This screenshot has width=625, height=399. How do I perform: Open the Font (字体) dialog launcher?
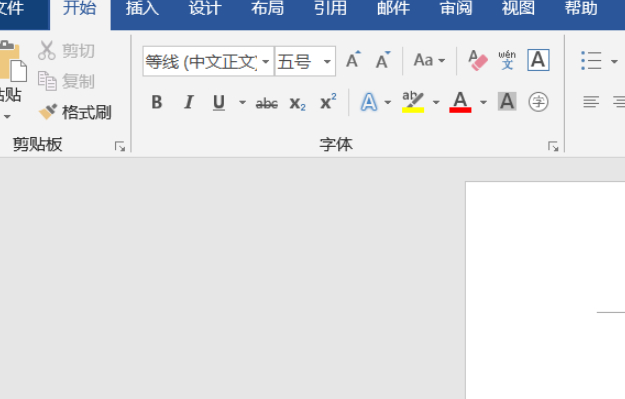pos(553,147)
